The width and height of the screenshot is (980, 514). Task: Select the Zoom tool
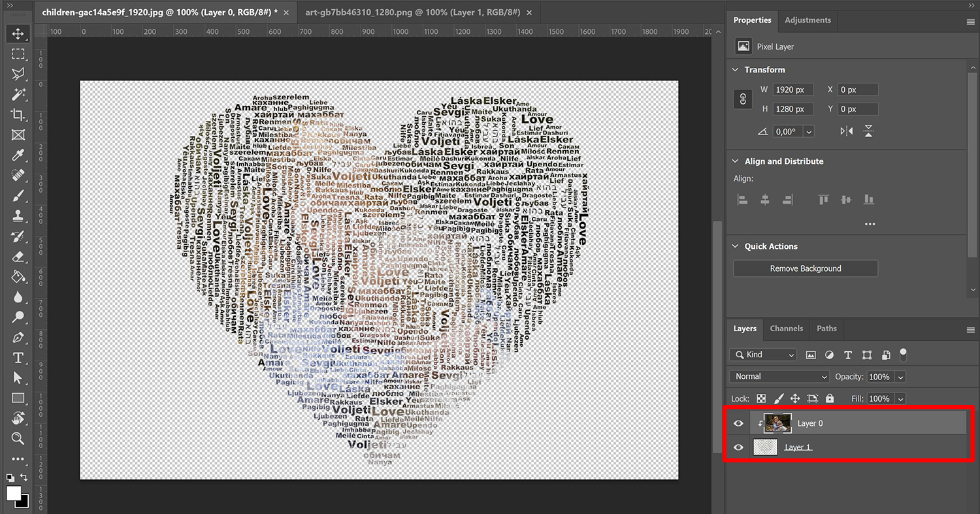[x=18, y=438]
